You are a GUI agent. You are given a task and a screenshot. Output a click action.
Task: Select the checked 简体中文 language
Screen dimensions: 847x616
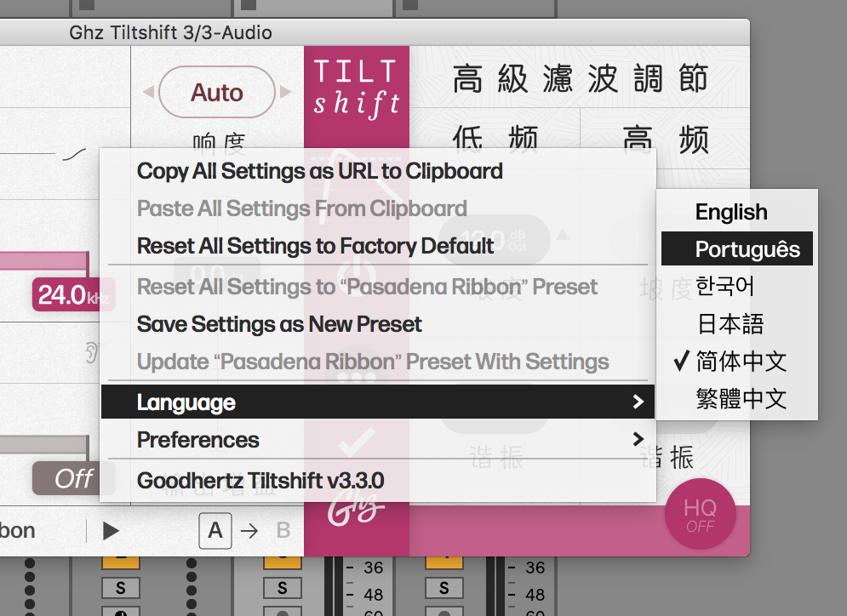tap(737, 362)
